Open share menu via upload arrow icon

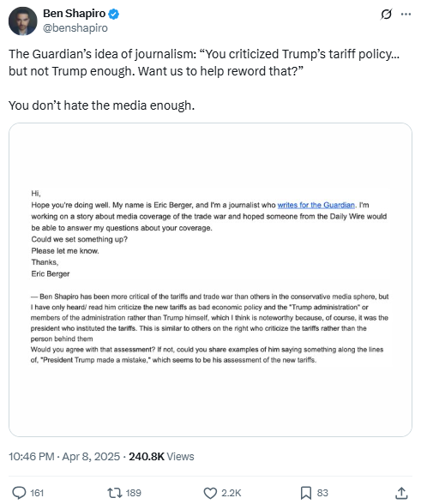401,493
